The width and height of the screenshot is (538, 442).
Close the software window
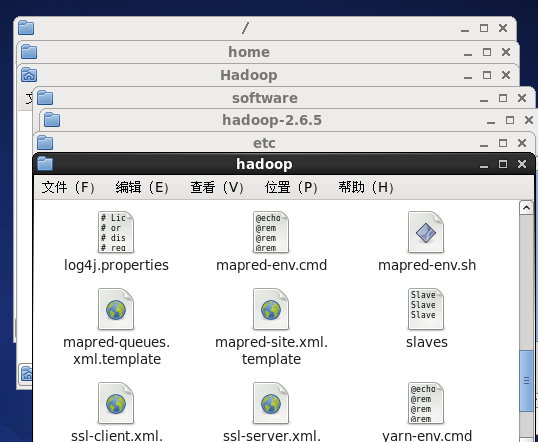pos(522,98)
